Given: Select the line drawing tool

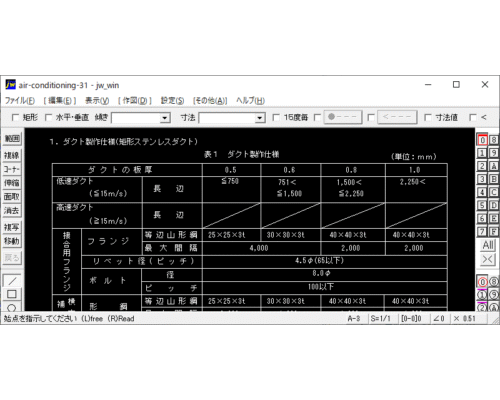Looking at the screenshot, I should (x=12, y=281).
